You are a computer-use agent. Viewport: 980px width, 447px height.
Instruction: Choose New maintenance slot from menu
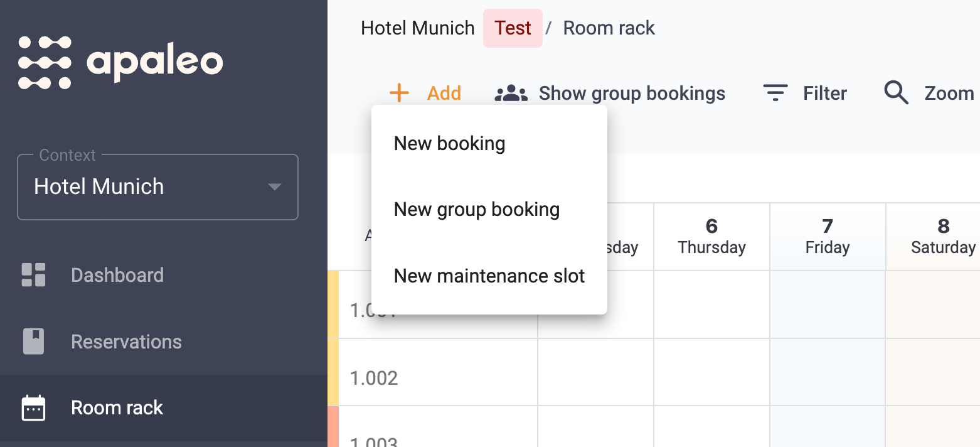tap(489, 276)
